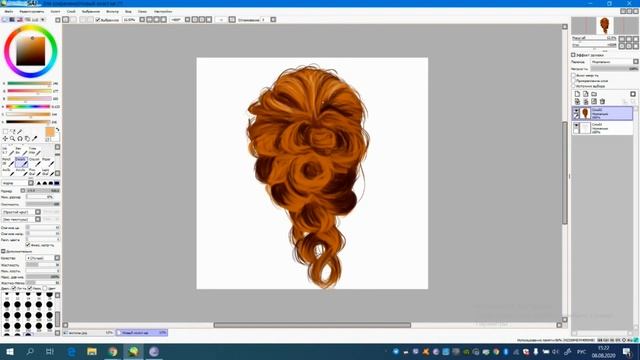Screen dimensions: 640x360
Task: Create a new normal layer
Action: click(x=577, y=94)
